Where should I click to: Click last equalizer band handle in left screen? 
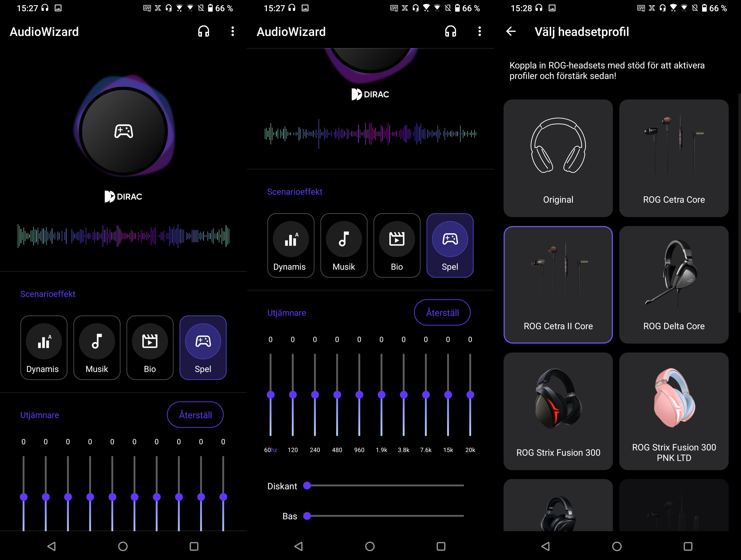tap(223, 497)
